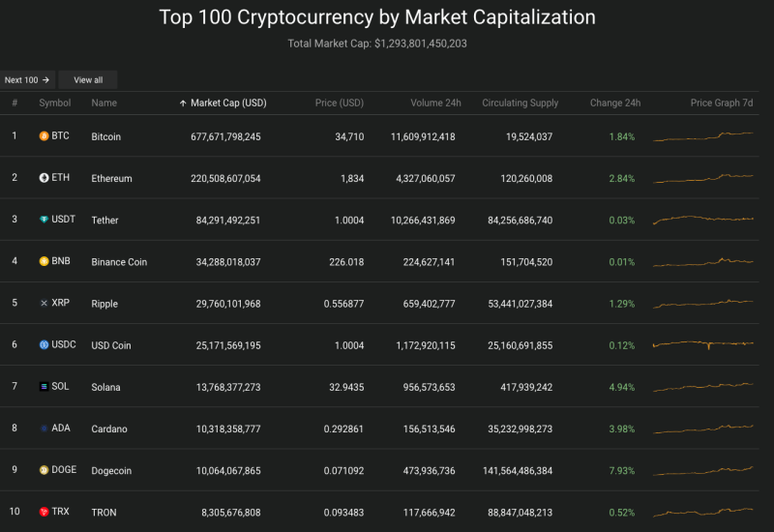Open Dogecoin's 7-day price graph

pos(703,471)
